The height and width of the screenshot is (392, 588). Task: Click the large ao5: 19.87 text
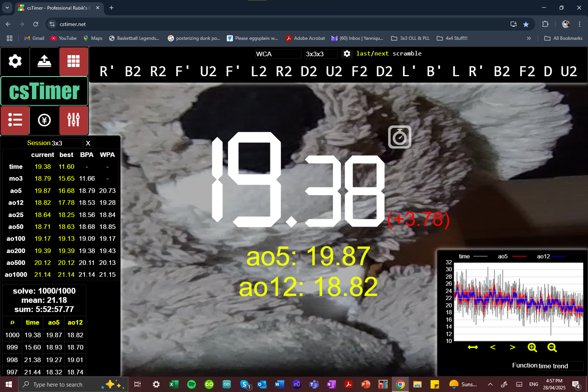point(308,256)
